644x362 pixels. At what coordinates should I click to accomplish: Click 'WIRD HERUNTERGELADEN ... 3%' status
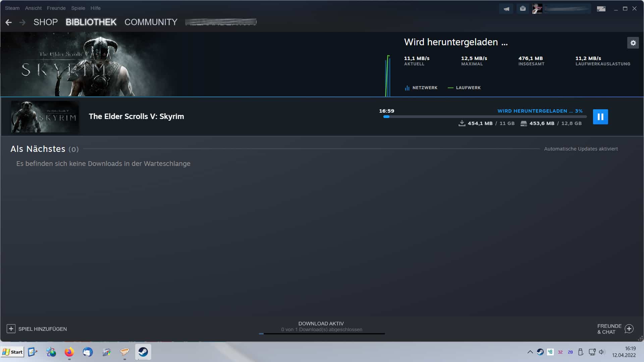pyautogui.click(x=540, y=111)
